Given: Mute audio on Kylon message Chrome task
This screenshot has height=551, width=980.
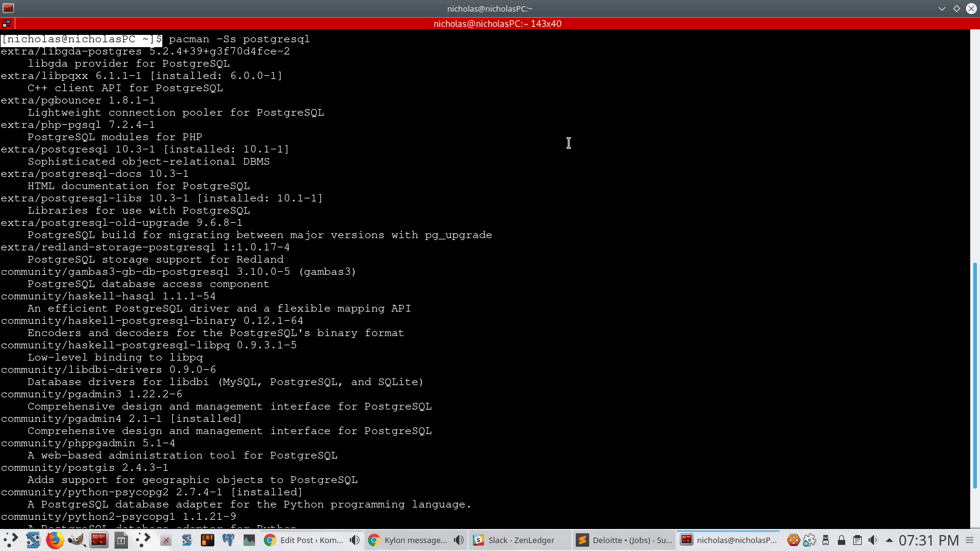Looking at the screenshot, I should click(x=459, y=540).
